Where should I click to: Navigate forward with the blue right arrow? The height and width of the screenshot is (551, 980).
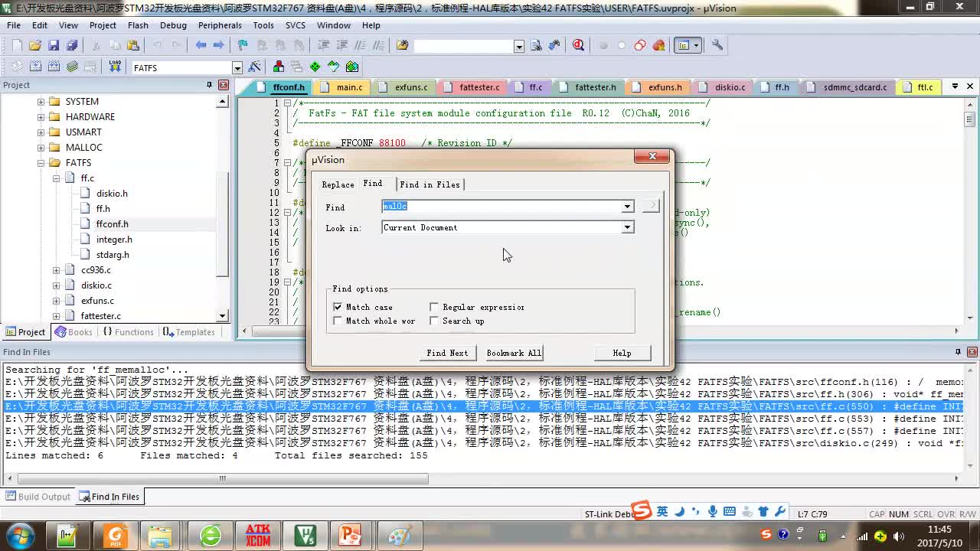(218, 45)
